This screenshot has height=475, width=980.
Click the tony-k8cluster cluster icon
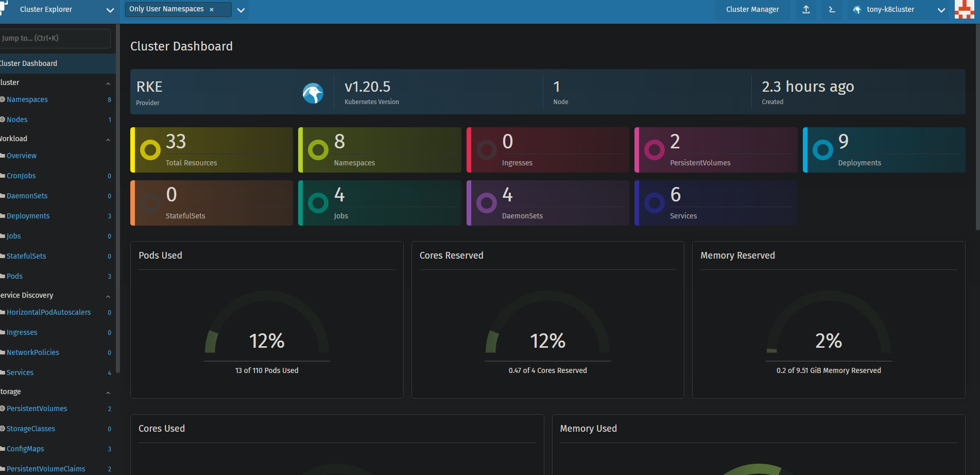point(857,10)
